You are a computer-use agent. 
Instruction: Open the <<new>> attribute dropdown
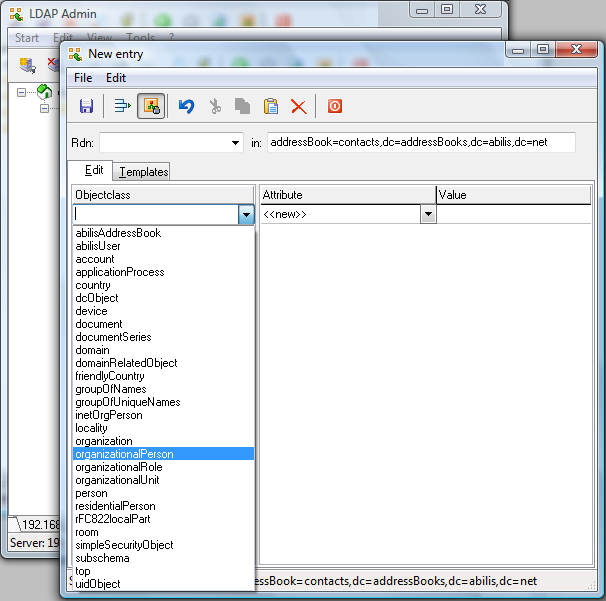[x=428, y=214]
